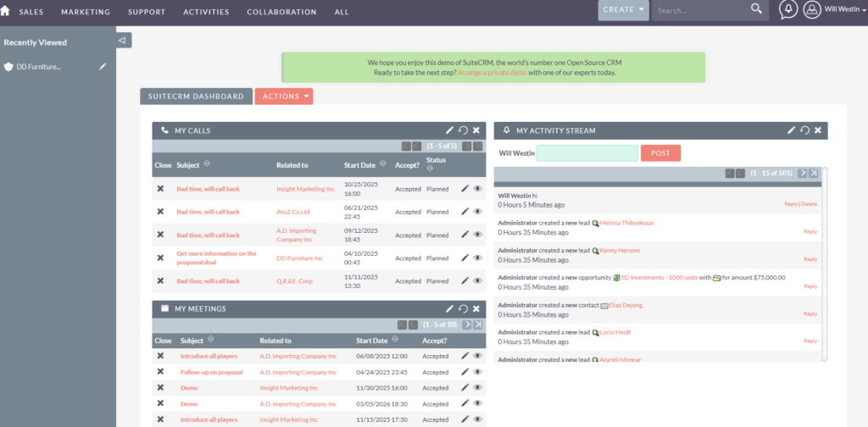View details of Insight Marketing Inc call

[478, 189]
